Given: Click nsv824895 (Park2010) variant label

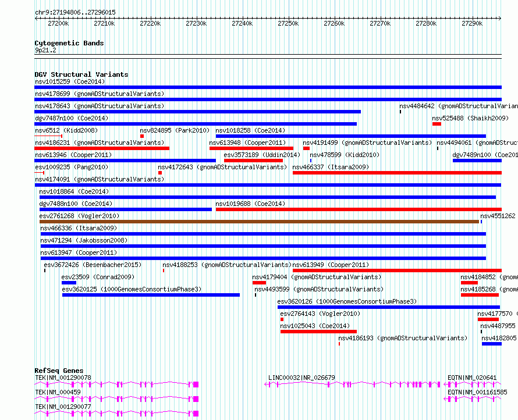Looking at the screenshot, I should tap(175, 130).
